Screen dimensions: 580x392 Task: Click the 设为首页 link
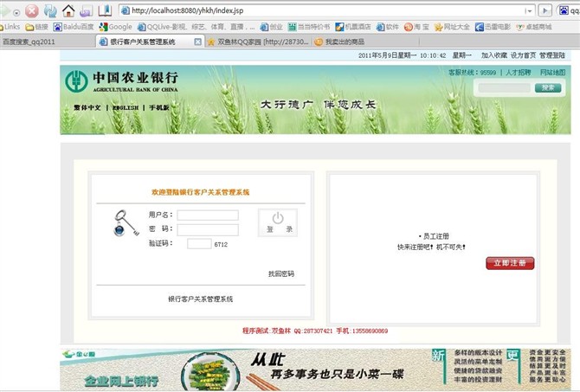[523, 55]
